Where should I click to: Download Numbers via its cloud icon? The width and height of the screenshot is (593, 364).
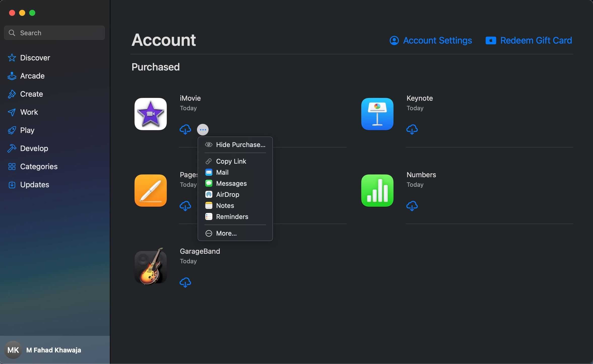click(412, 206)
